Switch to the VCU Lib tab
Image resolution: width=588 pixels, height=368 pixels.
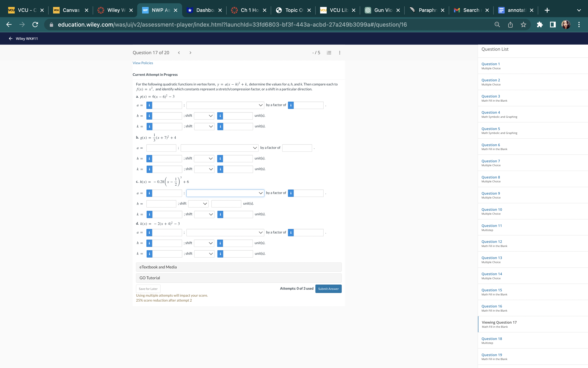338,10
